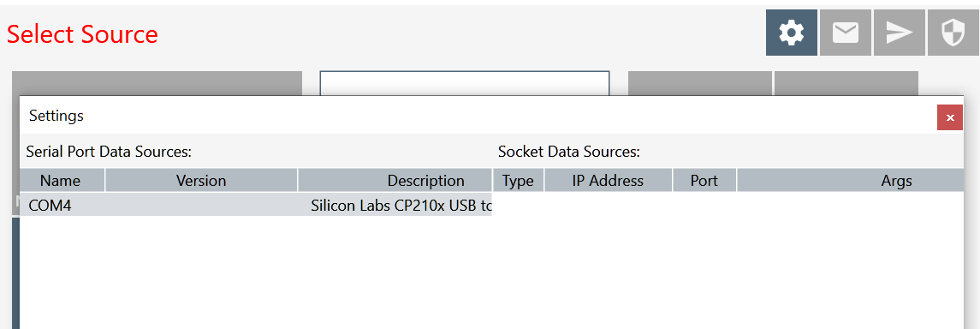The image size is (980, 329).
Task: Click the Args column header
Action: pos(851,181)
